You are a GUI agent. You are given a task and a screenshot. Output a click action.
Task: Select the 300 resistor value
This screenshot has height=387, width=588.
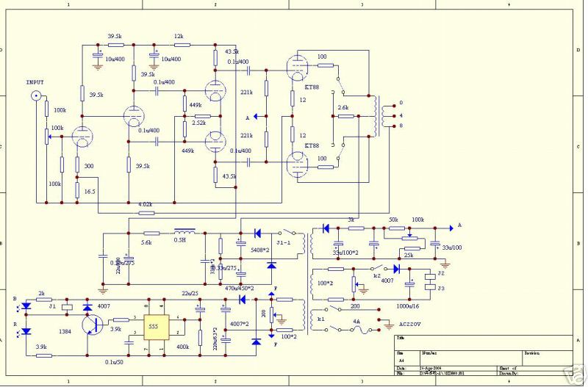[x=89, y=166]
